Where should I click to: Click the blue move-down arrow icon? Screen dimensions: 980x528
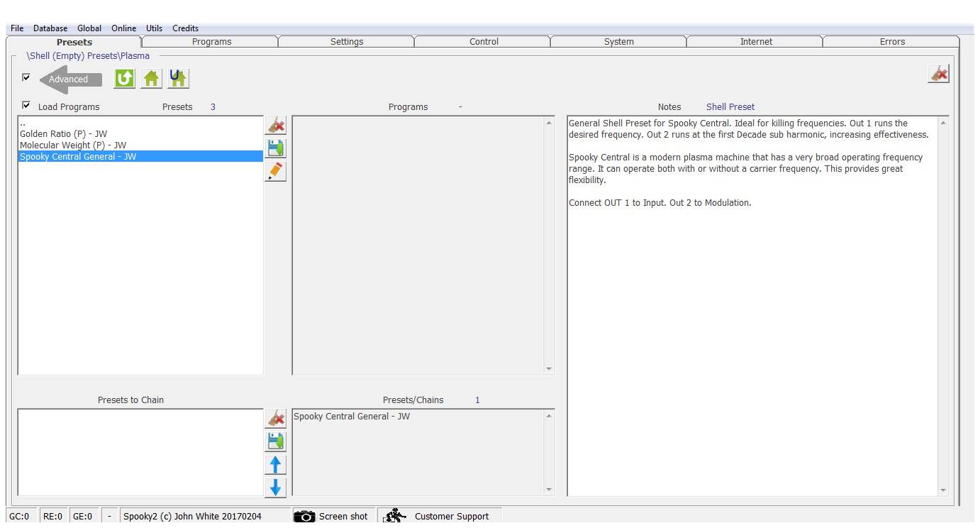(276, 487)
